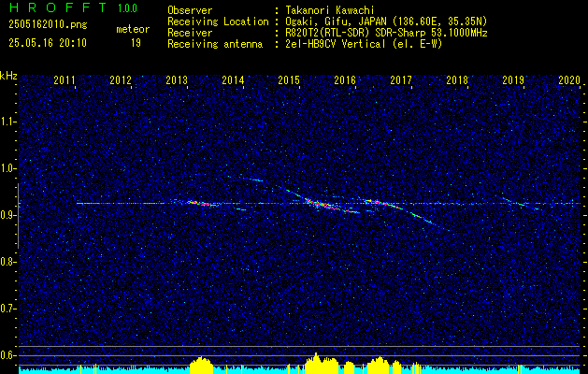588x374 pixels.
Task: Click the 0.7 kHz frequency label
Action: click(7, 309)
